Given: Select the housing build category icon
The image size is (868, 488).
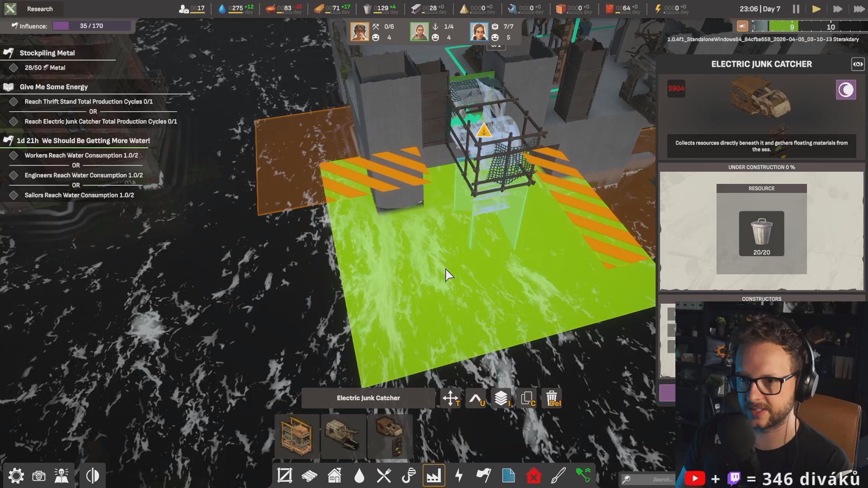Looking at the screenshot, I should pyautogui.click(x=335, y=476).
